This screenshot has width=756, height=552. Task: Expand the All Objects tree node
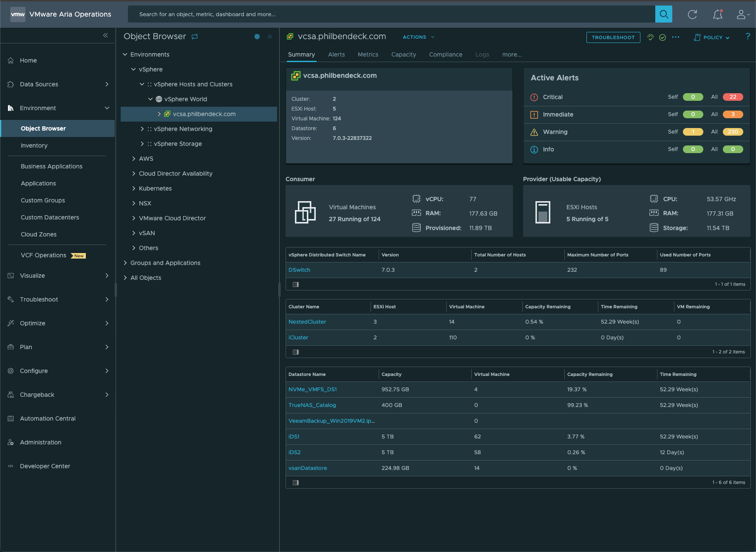pyautogui.click(x=125, y=278)
